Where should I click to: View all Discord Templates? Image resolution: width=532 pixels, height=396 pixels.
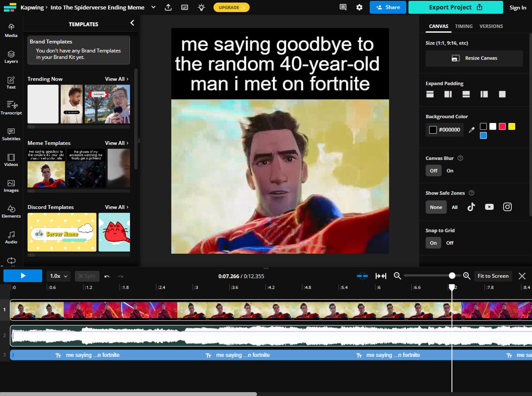point(117,207)
